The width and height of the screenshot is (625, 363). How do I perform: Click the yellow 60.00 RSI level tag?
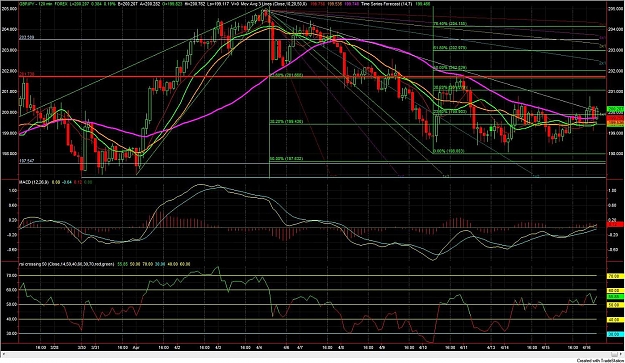tap(615, 290)
